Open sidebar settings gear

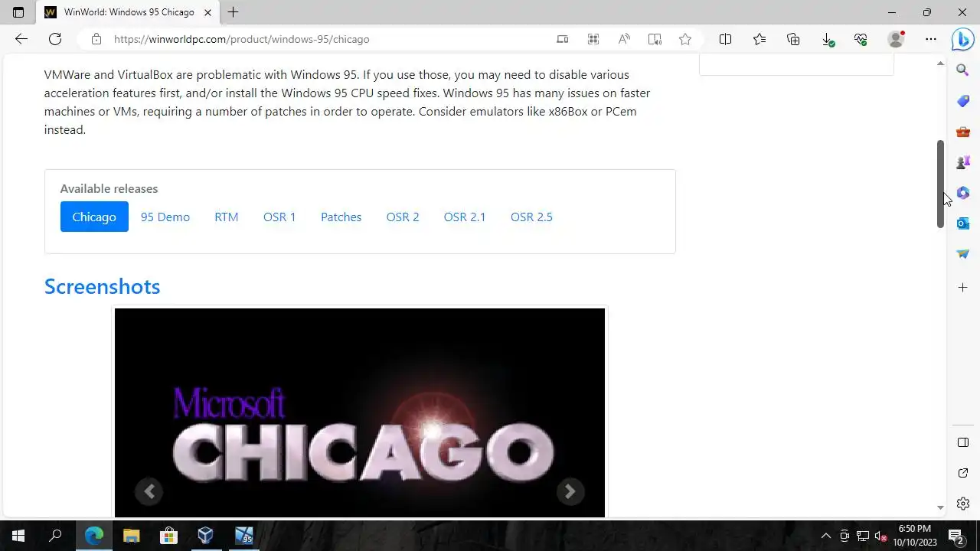(x=963, y=504)
